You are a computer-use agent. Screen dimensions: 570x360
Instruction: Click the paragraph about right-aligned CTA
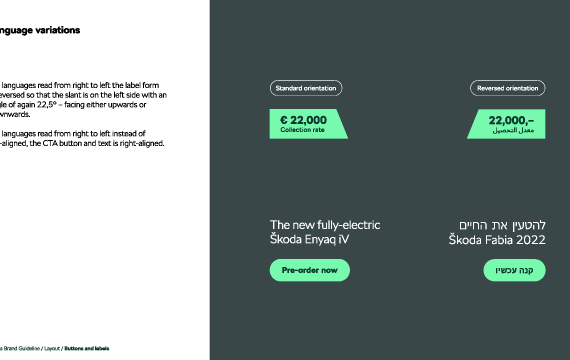pos(82,139)
